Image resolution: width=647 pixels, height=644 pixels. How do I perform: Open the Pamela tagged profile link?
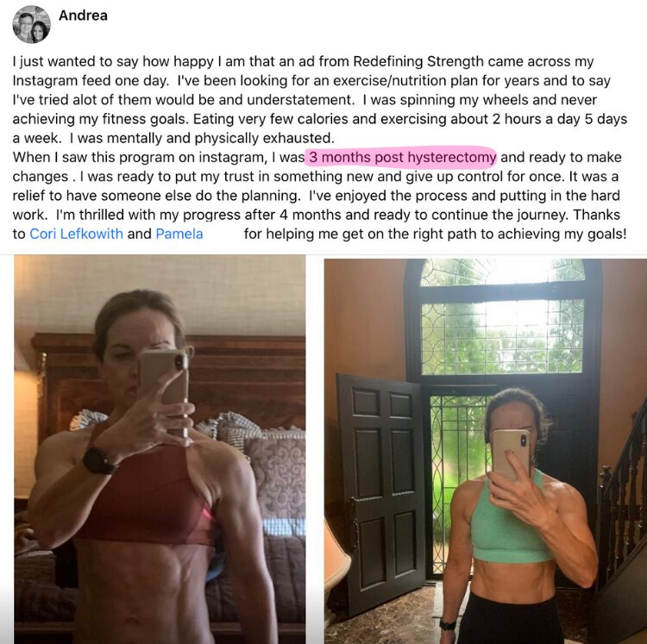coord(179,234)
